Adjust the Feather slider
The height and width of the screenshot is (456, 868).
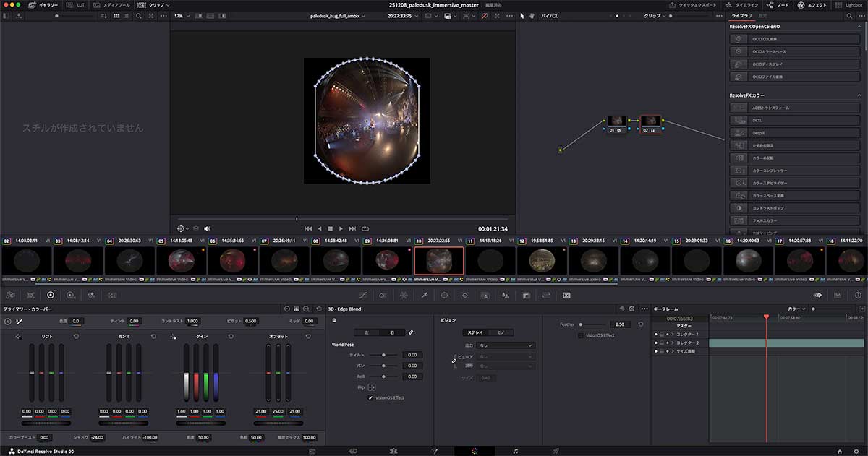click(x=582, y=324)
